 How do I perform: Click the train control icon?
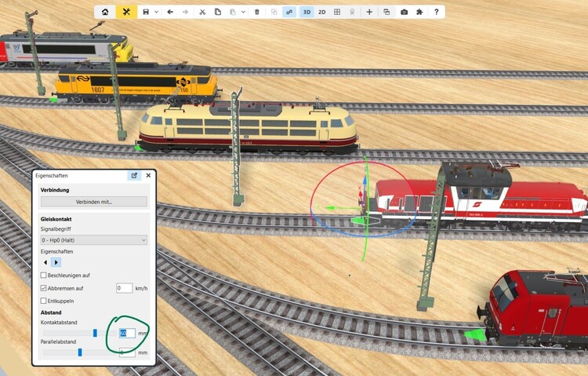coord(352,12)
